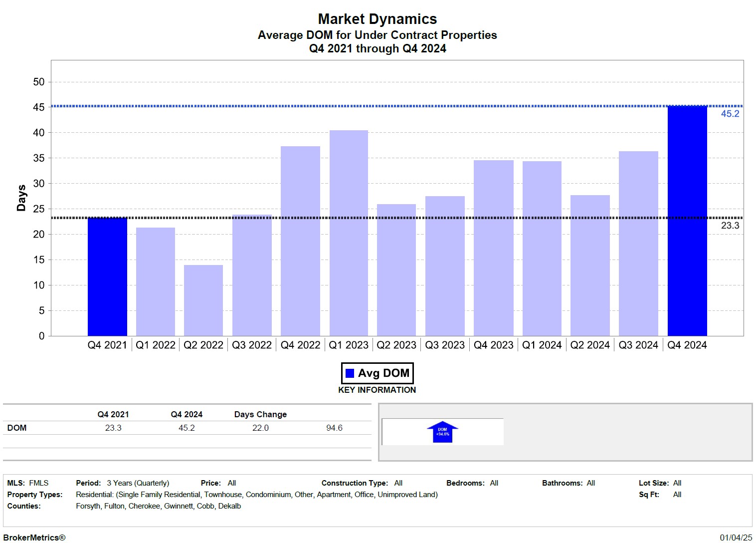This screenshot has width=756, height=543.
Task: Click the BrokerMetrics footer text
Action: click(34, 538)
